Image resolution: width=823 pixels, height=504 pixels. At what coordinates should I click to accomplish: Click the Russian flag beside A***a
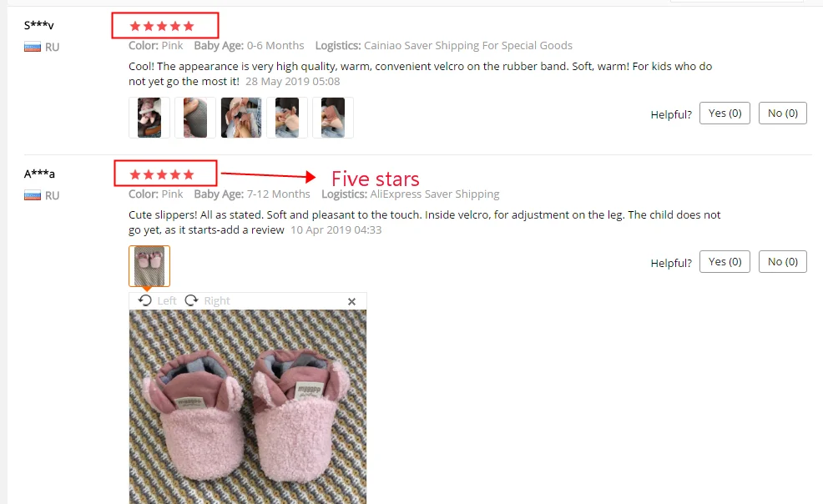pos(33,195)
